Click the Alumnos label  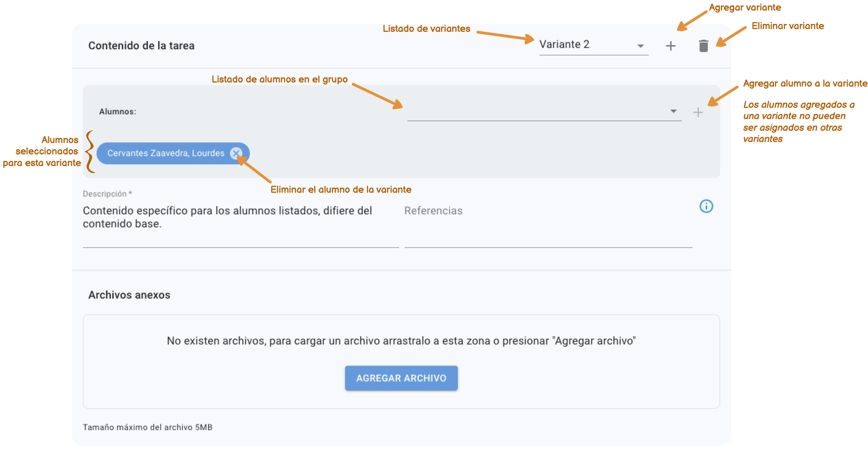click(117, 111)
